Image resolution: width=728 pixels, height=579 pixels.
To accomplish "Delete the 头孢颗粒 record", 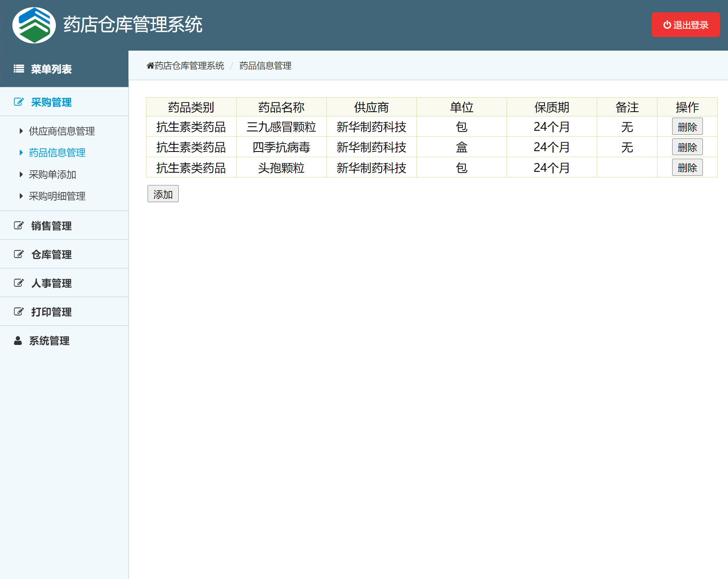I will click(687, 167).
